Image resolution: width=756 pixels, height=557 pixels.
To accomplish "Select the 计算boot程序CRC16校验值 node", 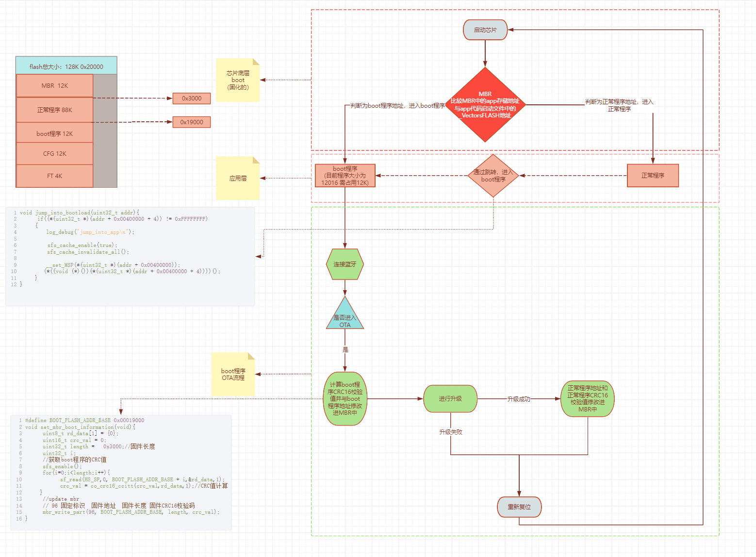I will pyautogui.click(x=345, y=399).
